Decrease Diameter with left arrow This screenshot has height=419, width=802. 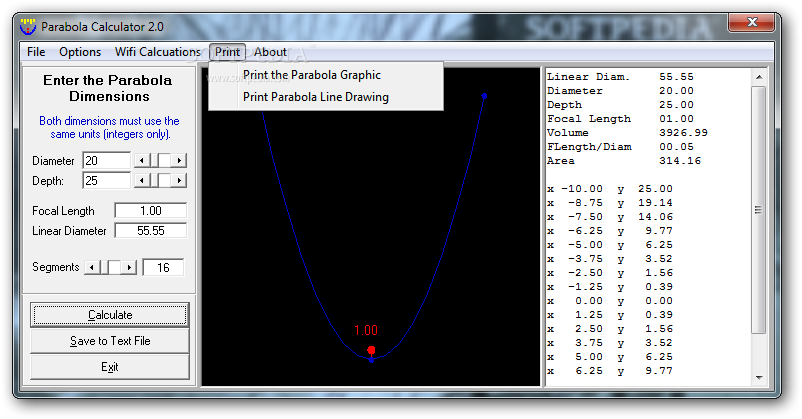pyautogui.click(x=141, y=161)
